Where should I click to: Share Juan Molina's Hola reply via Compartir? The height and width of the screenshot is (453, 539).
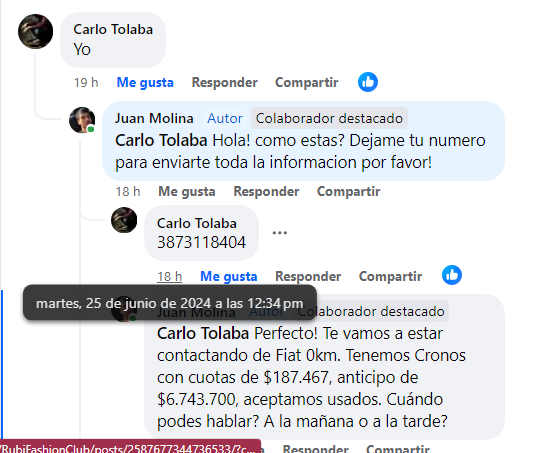click(x=349, y=191)
